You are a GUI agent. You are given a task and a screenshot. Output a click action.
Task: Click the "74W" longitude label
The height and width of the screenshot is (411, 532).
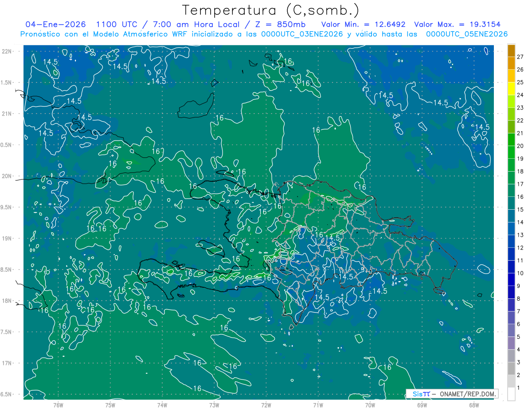pyautogui.click(x=162, y=404)
